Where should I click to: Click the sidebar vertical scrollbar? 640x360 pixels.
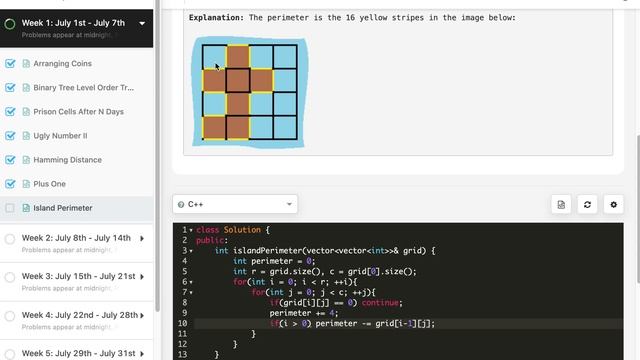[x=158, y=155]
